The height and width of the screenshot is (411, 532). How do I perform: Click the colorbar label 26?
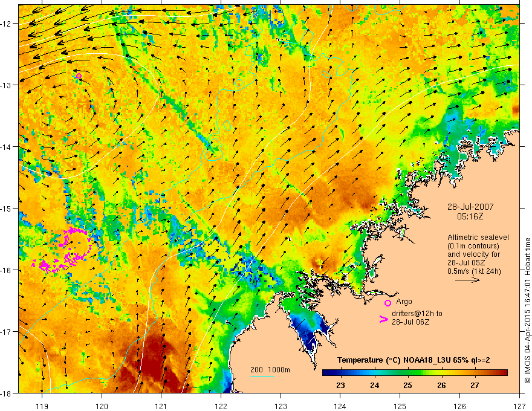point(441,385)
